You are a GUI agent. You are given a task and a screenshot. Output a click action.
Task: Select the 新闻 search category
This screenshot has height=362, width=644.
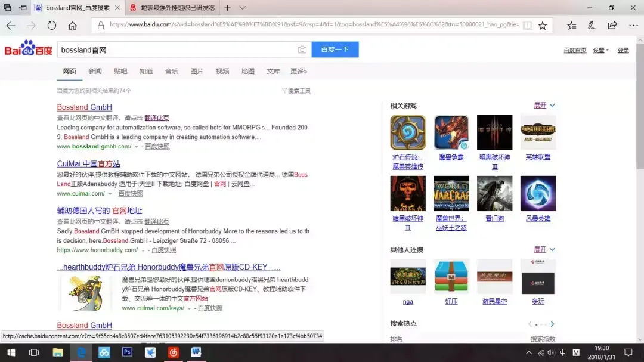(x=95, y=71)
